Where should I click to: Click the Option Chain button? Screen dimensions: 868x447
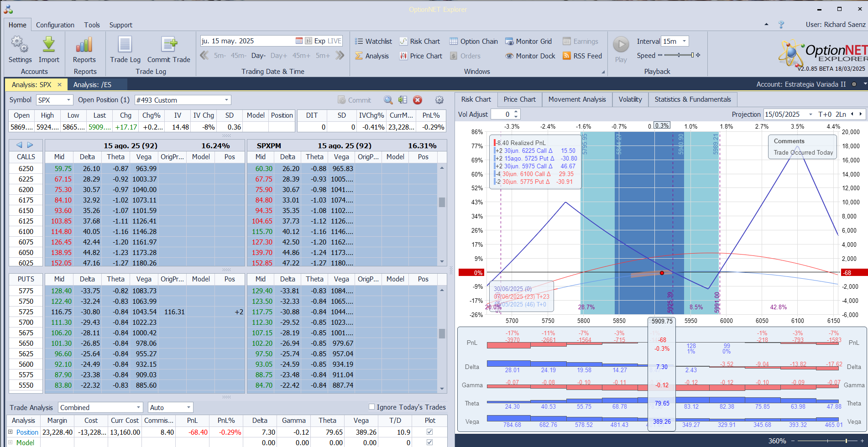(x=474, y=41)
